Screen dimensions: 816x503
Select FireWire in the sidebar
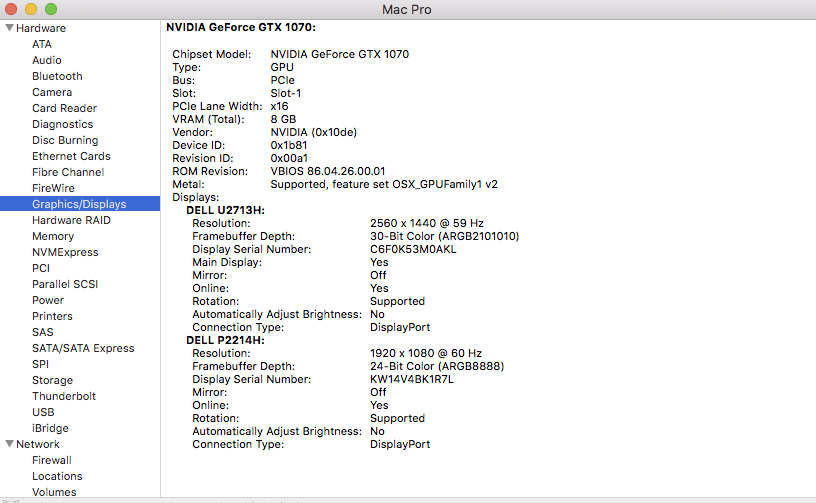53,188
